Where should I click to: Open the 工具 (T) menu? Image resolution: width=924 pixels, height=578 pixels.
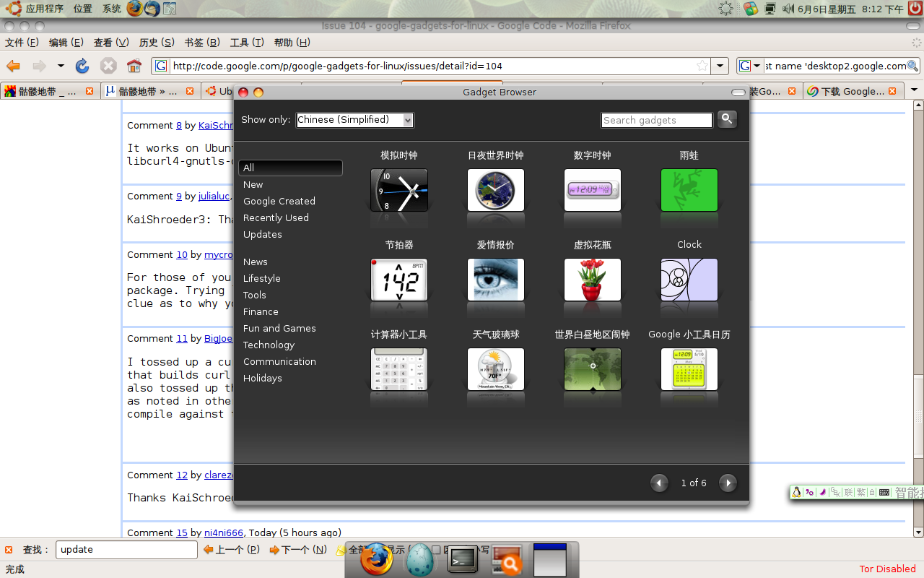tap(247, 43)
